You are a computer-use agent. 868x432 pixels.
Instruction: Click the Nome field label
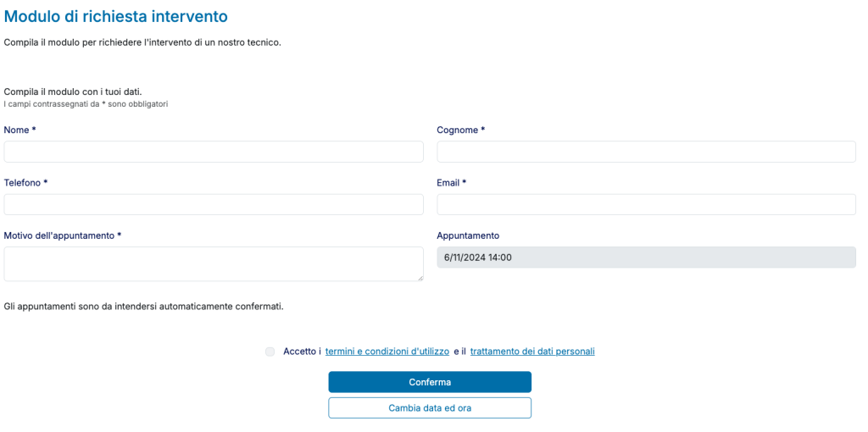[20, 130]
